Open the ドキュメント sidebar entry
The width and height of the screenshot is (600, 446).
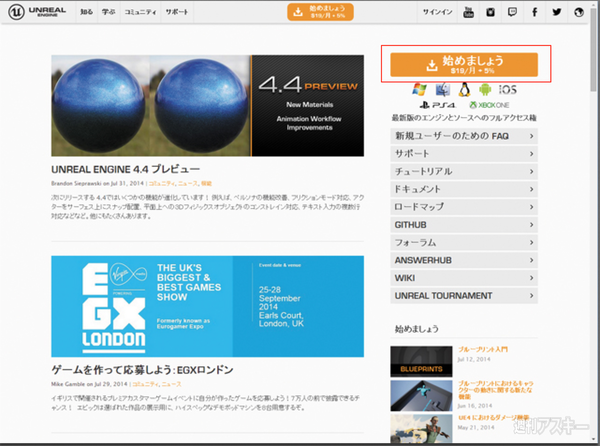[464, 189]
